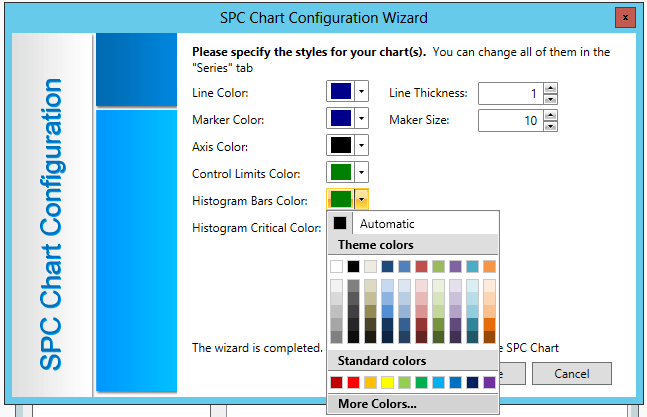647x417 pixels.
Task: Choose the yellow standard color
Action: tap(387, 382)
